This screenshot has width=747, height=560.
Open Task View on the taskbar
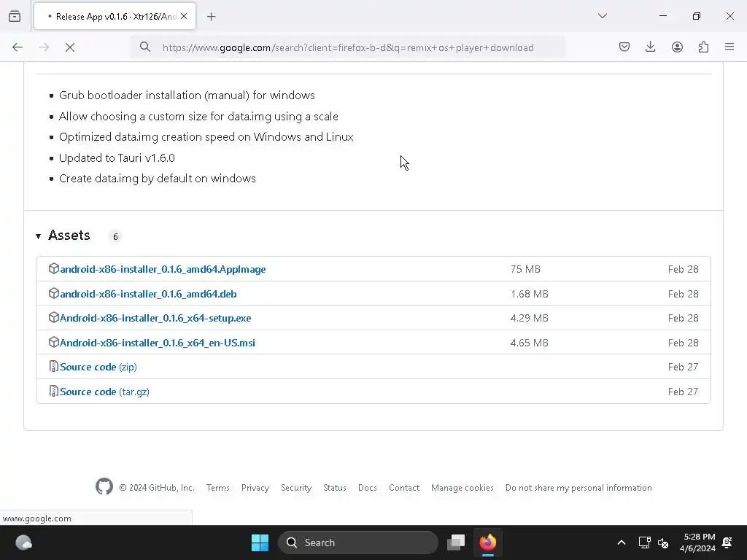coord(456,542)
